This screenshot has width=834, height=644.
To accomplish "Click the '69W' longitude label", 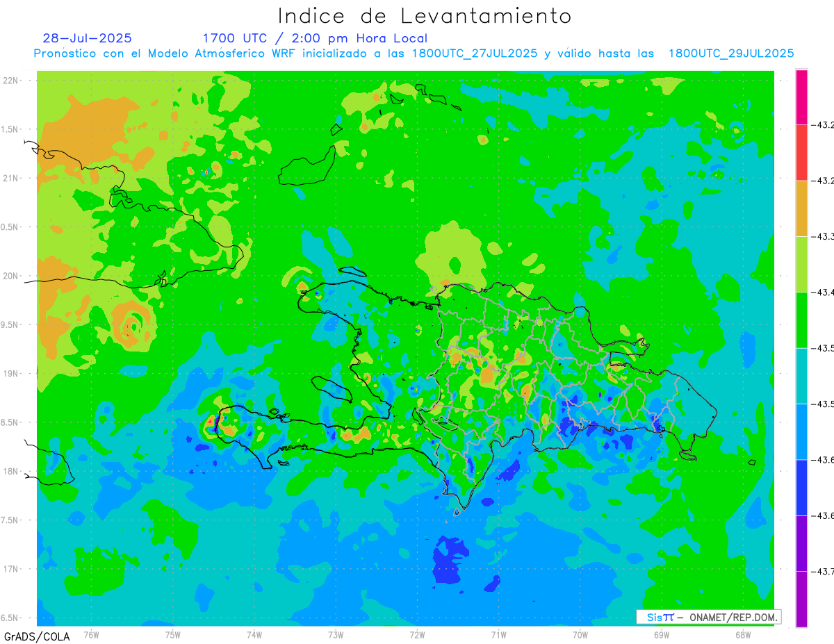I will (x=662, y=634).
